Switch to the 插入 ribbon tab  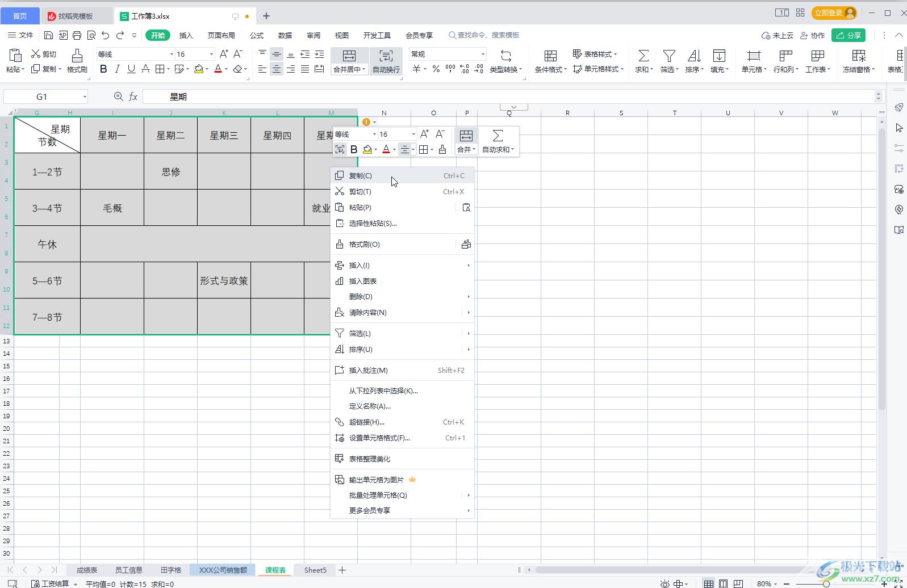coord(186,35)
